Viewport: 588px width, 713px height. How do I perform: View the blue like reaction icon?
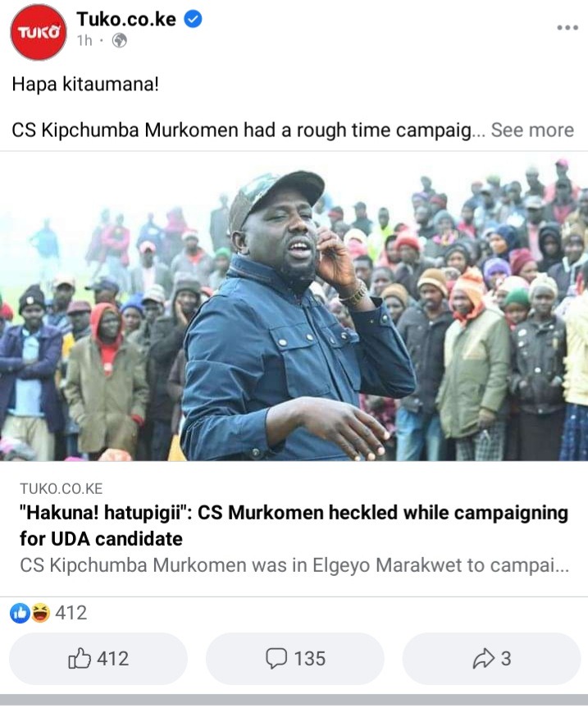click(20, 613)
